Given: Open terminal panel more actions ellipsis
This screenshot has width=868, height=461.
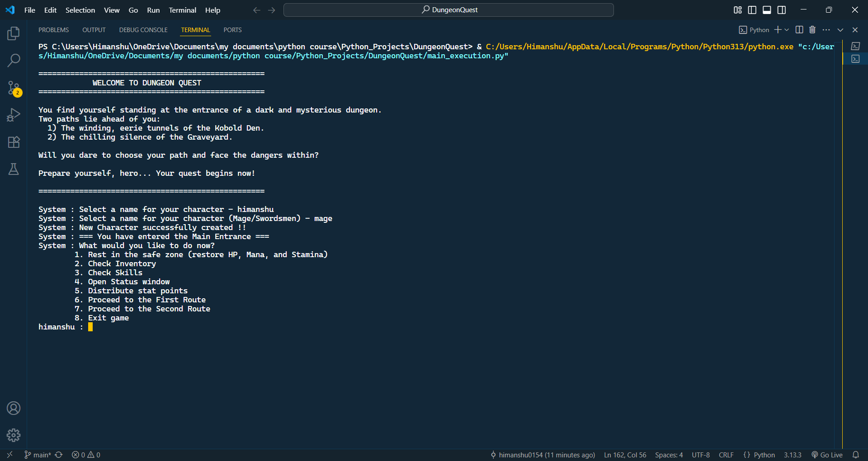Looking at the screenshot, I should pyautogui.click(x=826, y=30).
